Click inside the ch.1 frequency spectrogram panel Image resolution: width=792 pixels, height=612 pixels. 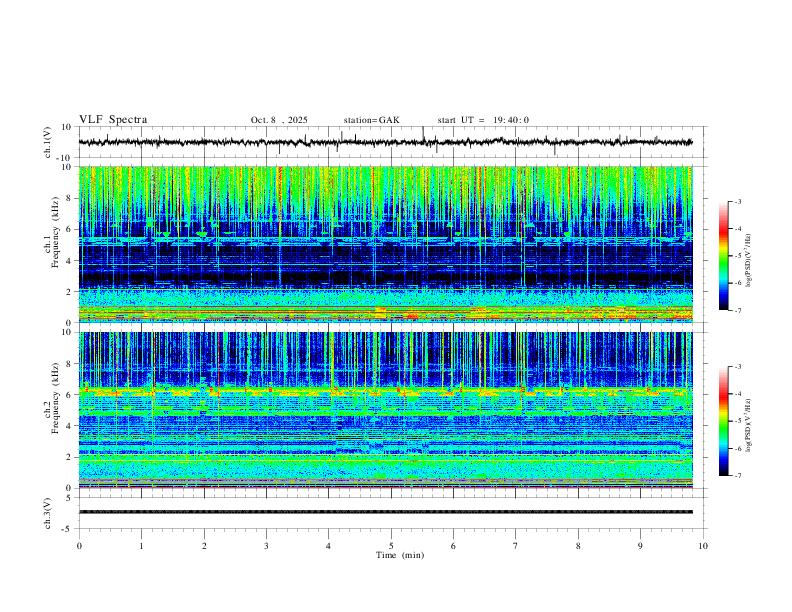click(385, 244)
